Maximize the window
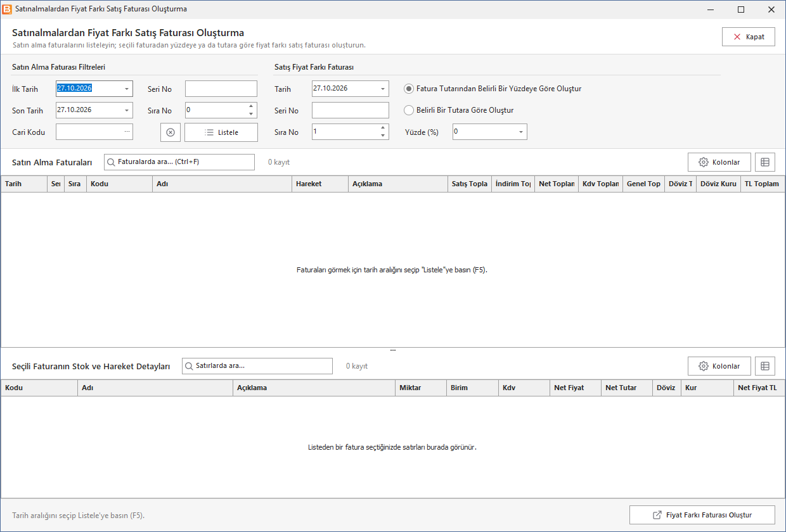Image resolution: width=786 pixels, height=532 pixels. (x=741, y=9)
